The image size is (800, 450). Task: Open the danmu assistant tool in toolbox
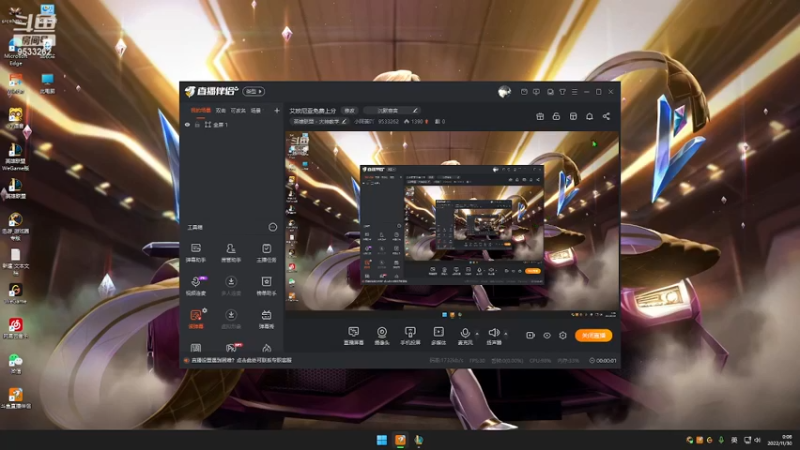pyautogui.click(x=195, y=253)
